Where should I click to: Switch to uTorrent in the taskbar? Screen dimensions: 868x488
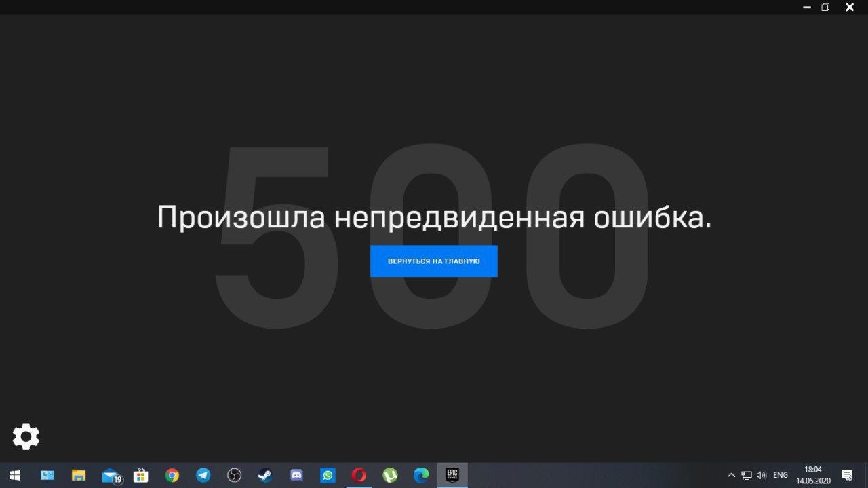click(x=390, y=475)
